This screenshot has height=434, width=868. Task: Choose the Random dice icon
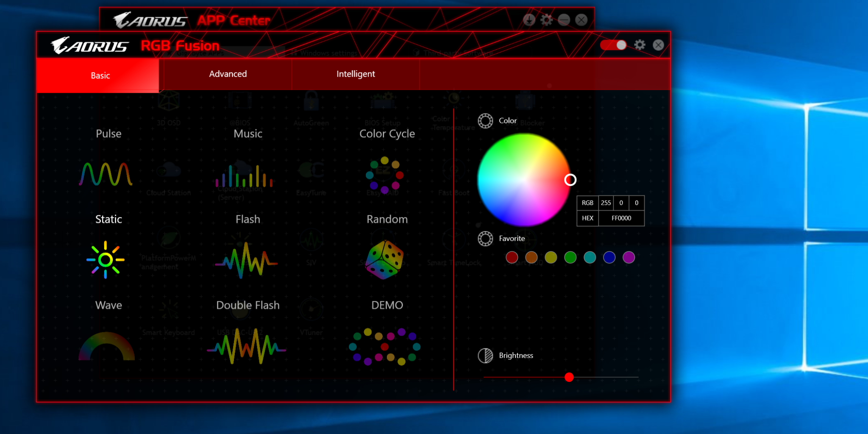384,260
